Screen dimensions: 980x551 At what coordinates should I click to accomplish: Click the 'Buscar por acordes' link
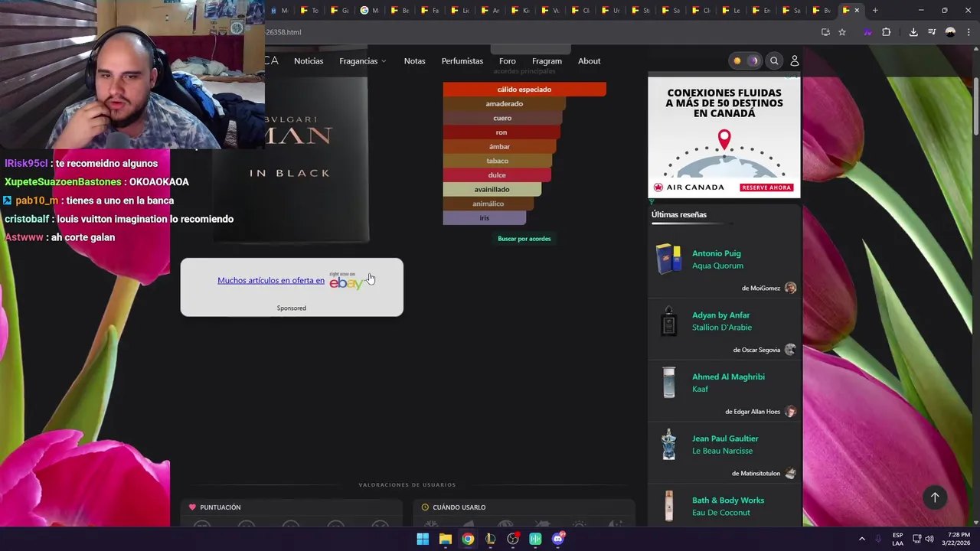524,239
